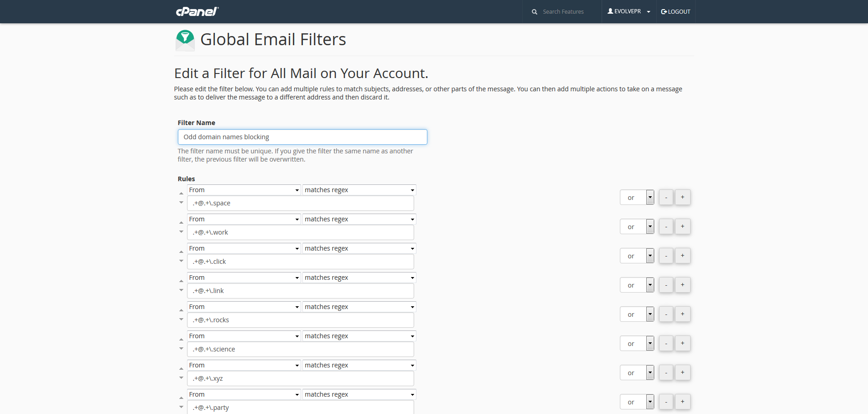Remove the .rocks rule with minus button

point(666,314)
